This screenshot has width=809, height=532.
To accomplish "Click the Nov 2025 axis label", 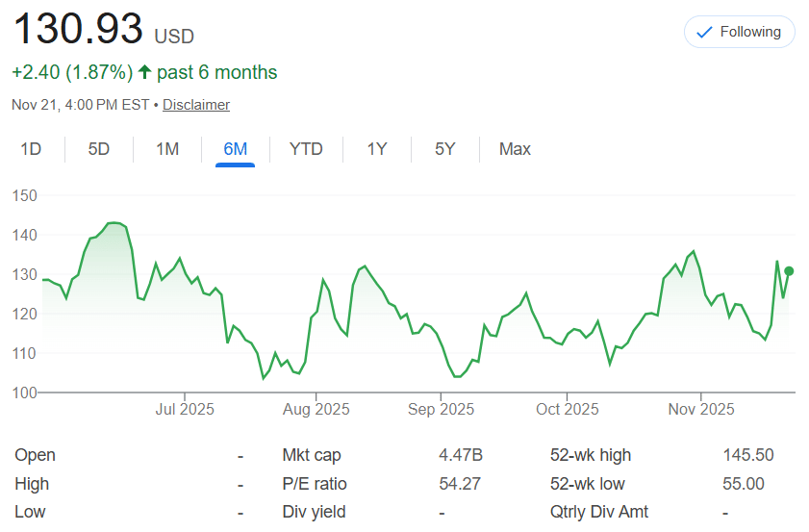I will (x=700, y=410).
